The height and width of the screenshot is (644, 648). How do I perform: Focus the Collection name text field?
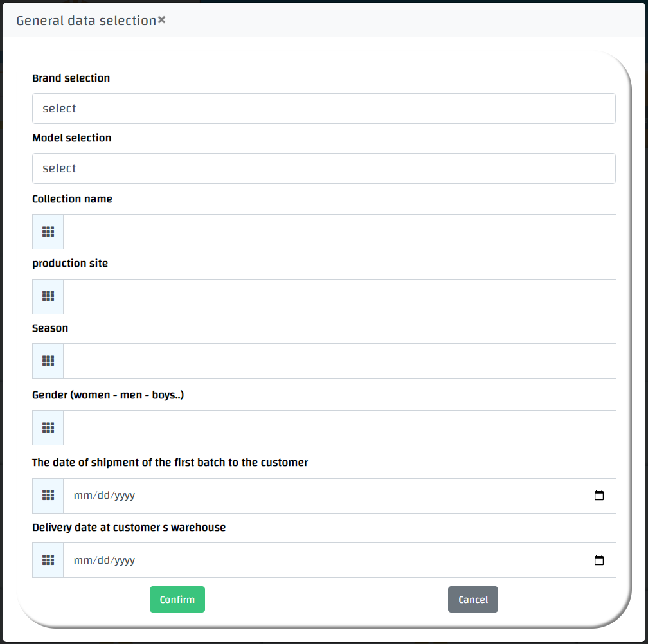(x=339, y=231)
